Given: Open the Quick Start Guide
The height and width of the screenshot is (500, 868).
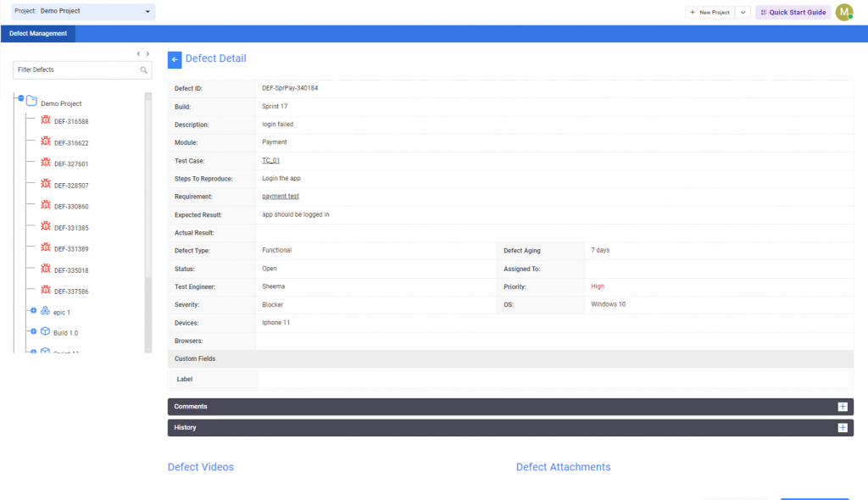Looking at the screenshot, I should point(793,12).
